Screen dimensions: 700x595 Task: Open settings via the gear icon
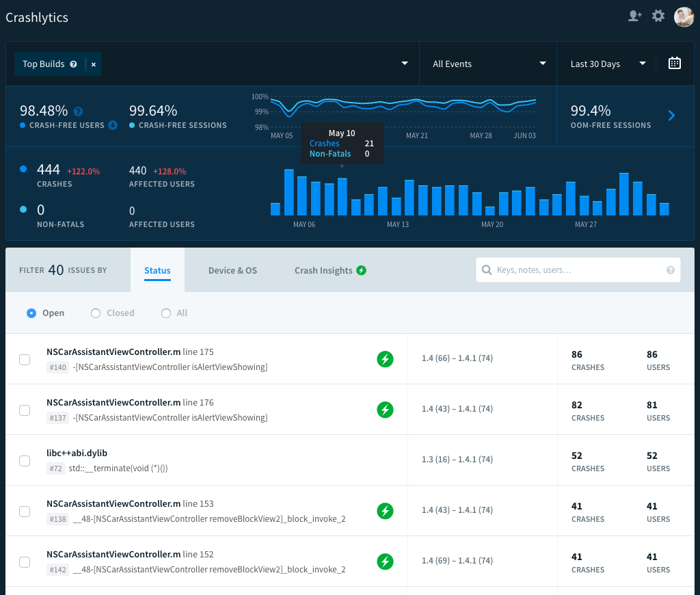[658, 16]
